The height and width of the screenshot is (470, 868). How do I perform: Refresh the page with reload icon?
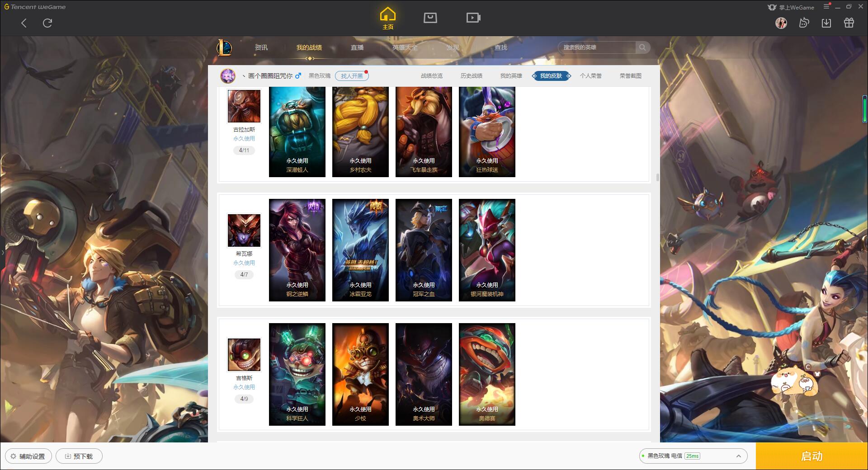tap(47, 23)
